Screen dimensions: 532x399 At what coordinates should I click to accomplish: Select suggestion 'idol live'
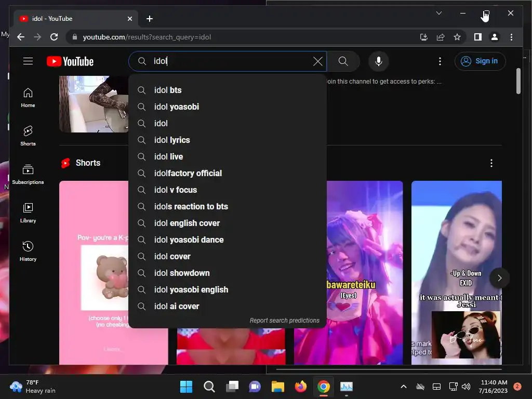click(228, 157)
